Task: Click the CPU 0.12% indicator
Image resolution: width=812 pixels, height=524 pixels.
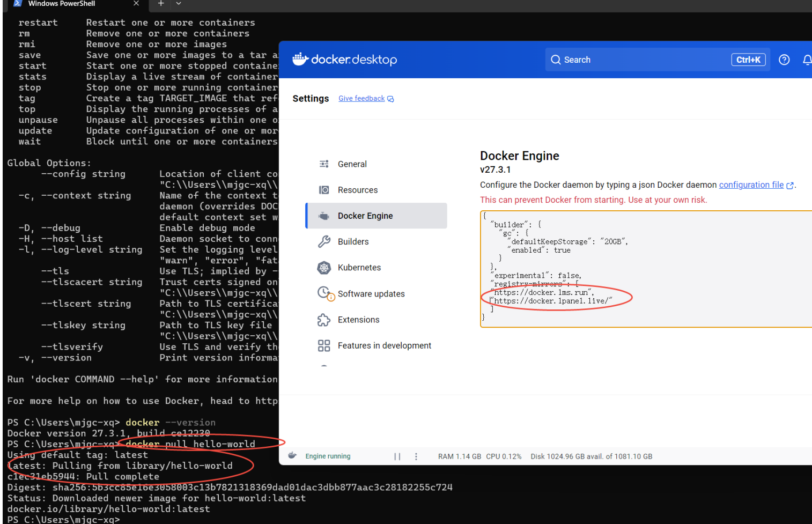Action: tap(504, 456)
